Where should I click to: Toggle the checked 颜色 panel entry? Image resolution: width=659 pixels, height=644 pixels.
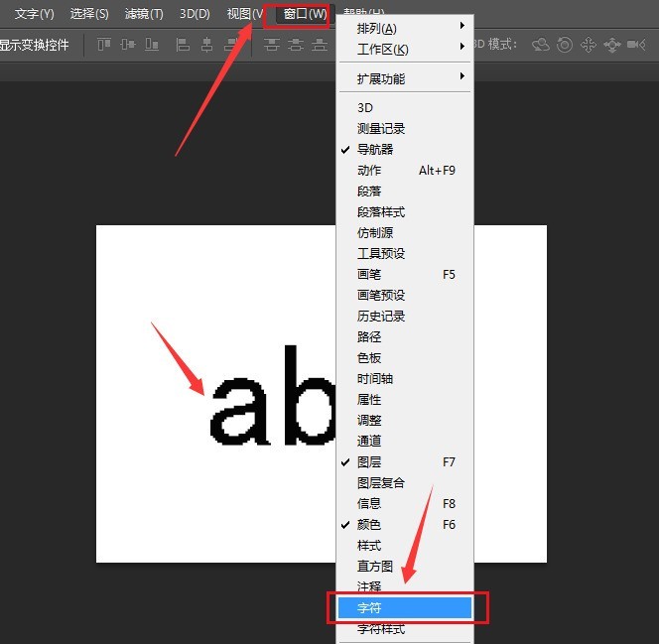pyautogui.click(x=405, y=524)
